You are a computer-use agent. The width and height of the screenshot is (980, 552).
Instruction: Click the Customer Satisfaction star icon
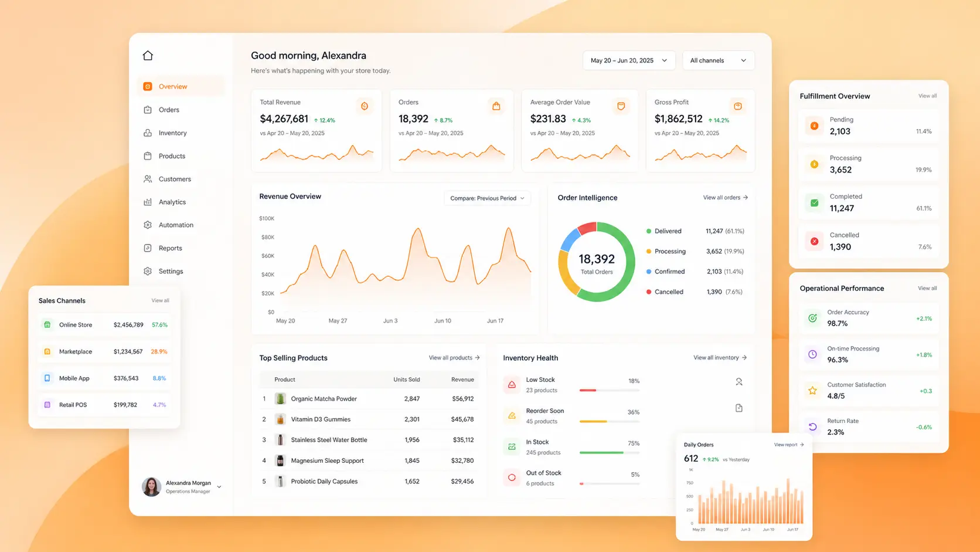(812, 390)
